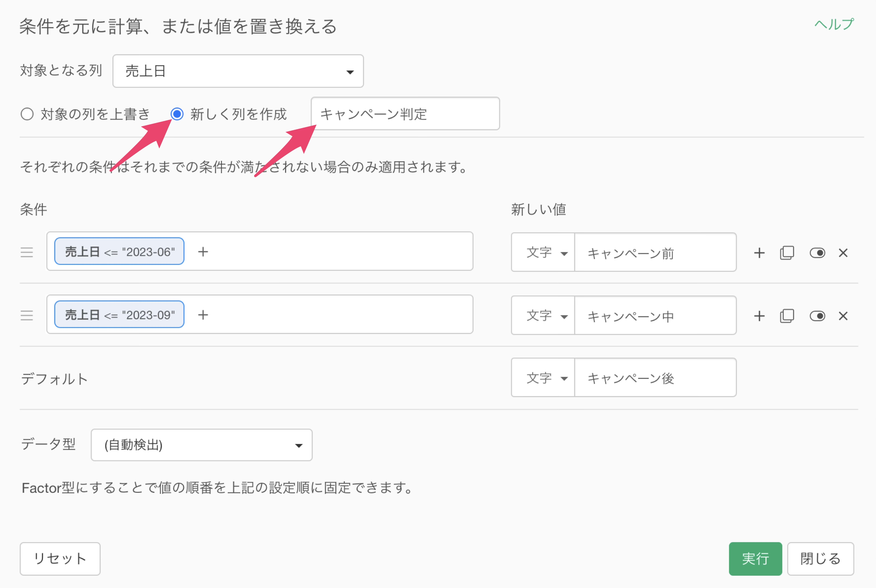The width and height of the screenshot is (876, 588).
Task: Grab the drag handle of the 2023-09 condition row
Action: 27,315
